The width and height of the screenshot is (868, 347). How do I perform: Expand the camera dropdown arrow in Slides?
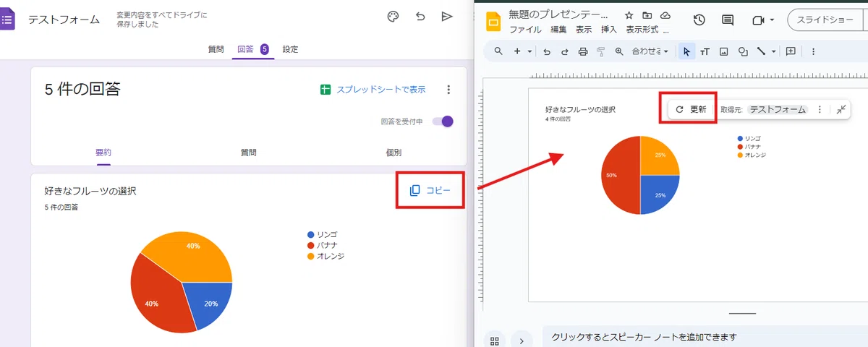point(773,20)
